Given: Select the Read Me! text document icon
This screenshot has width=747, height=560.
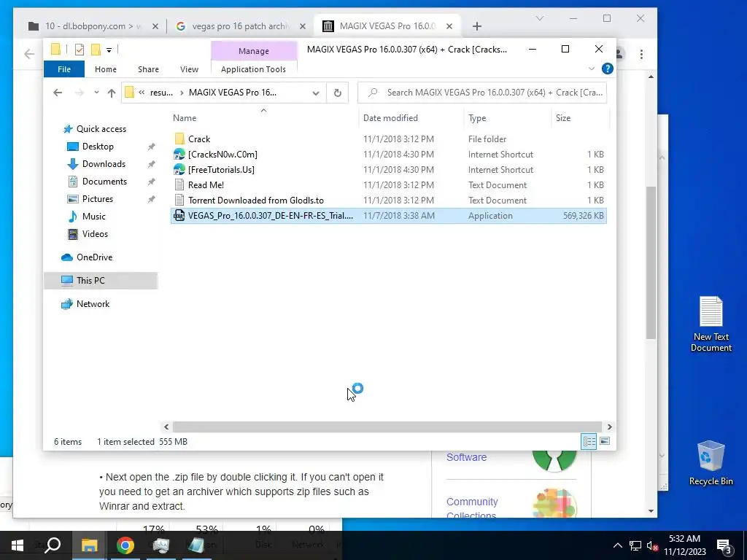Looking at the screenshot, I should pos(179,184).
